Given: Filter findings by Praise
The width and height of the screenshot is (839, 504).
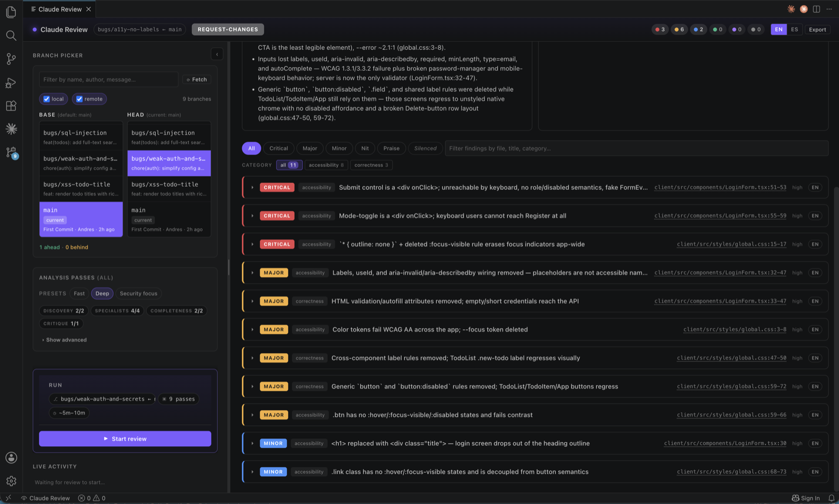Looking at the screenshot, I should 391,148.
